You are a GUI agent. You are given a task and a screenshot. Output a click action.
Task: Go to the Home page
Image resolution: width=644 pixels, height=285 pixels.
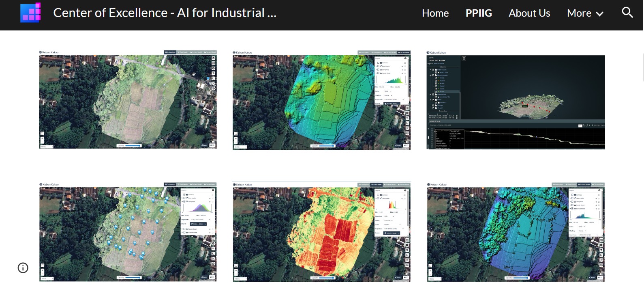pos(435,13)
